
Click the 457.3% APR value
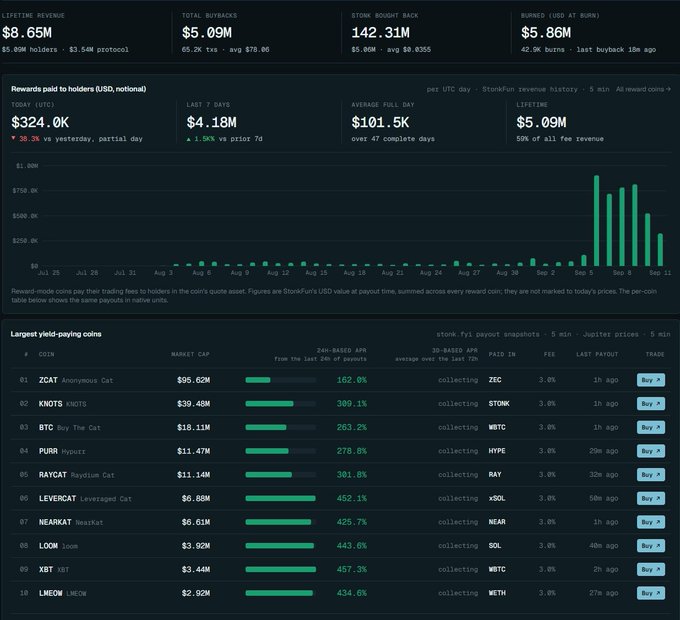tap(352, 569)
